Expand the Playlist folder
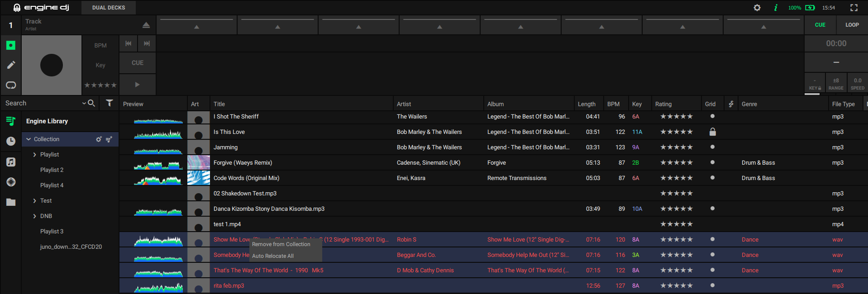Viewport: 868px width, 294px height. pos(34,155)
